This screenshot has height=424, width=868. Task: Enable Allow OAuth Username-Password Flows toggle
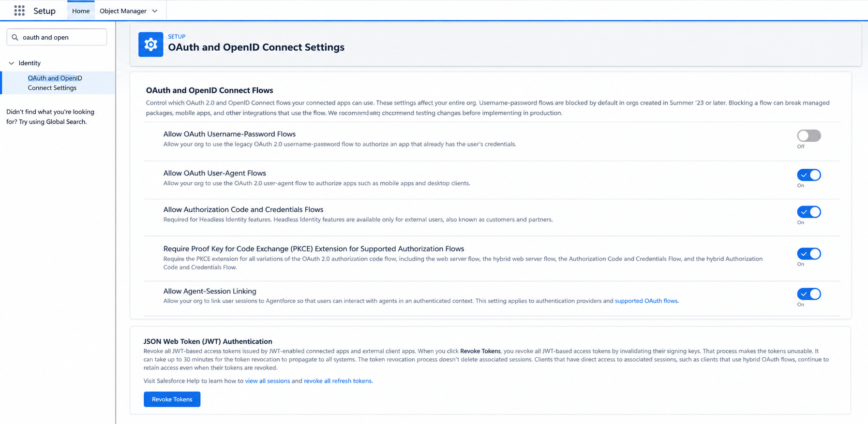(x=809, y=136)
